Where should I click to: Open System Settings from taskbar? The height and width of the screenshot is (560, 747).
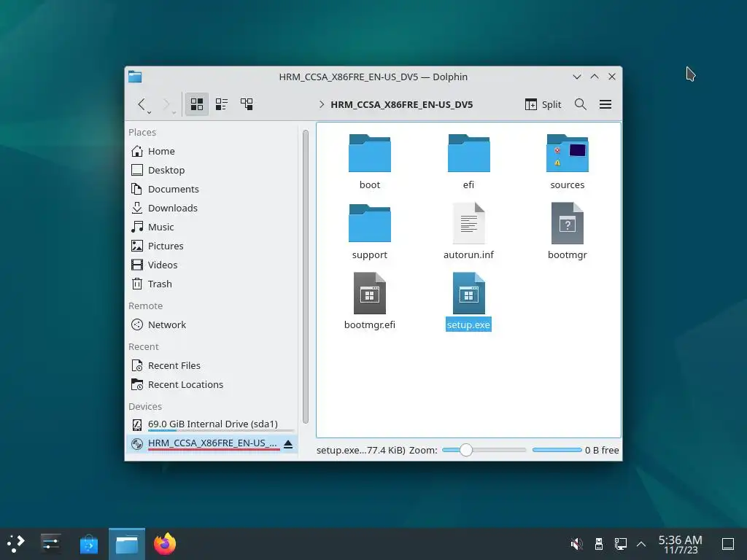click(50, 544)
